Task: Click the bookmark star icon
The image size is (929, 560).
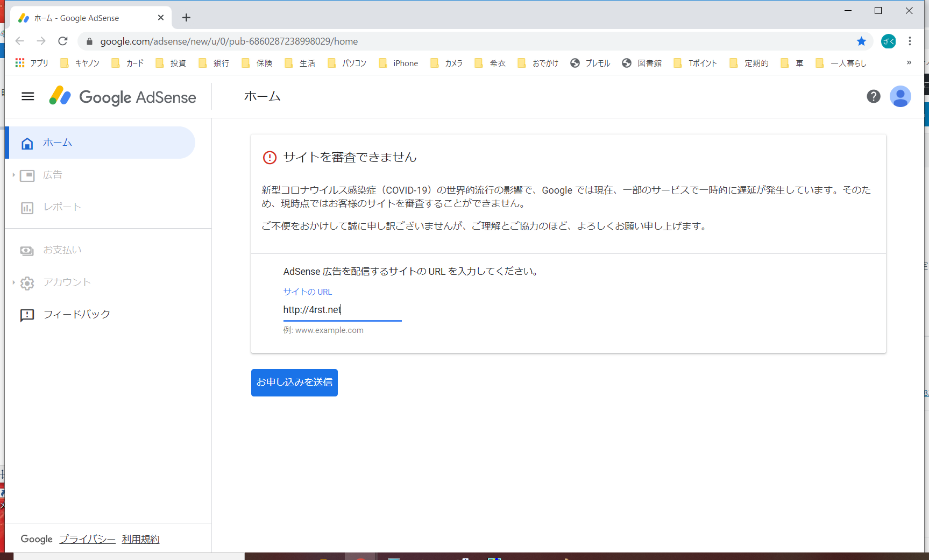Action: click(862, 41)
